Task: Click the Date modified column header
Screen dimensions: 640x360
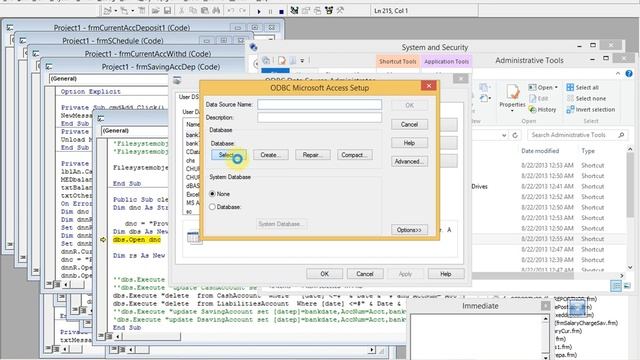Action: [x=540, y=151]
